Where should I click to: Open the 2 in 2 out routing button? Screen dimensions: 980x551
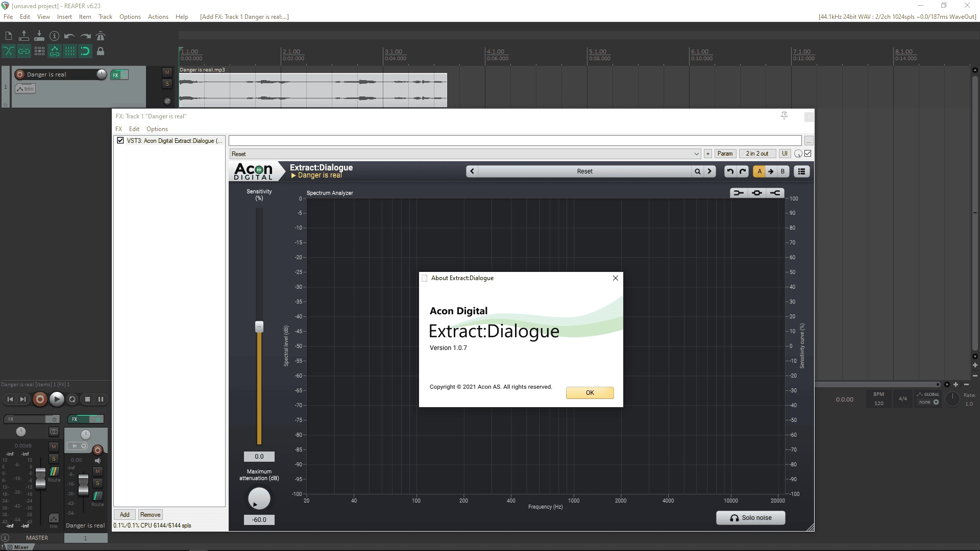tap(757, 154)
